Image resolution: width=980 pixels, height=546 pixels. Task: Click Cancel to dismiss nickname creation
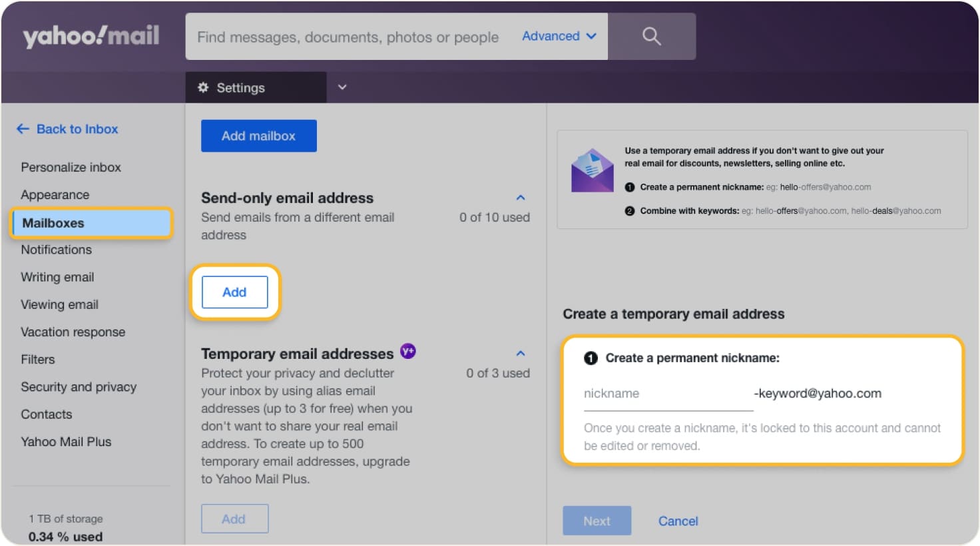[677, 521]
